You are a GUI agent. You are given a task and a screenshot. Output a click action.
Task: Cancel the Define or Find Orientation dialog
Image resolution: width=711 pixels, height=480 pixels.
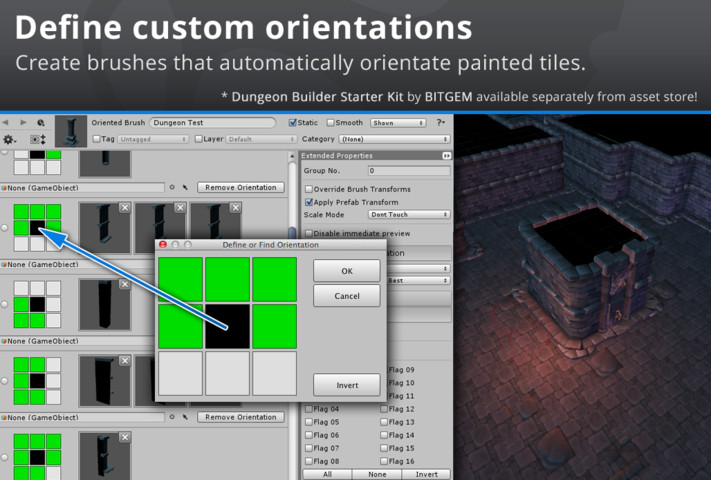347,296
